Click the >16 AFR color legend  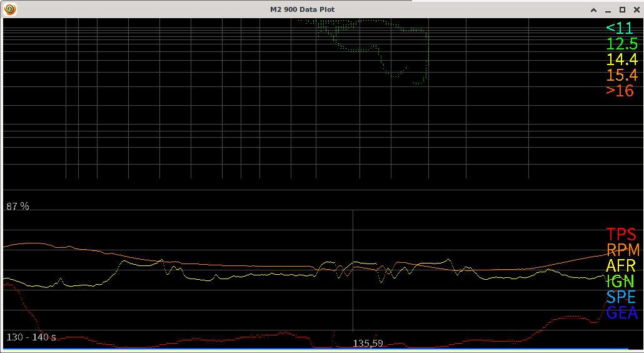pos(620,91)
